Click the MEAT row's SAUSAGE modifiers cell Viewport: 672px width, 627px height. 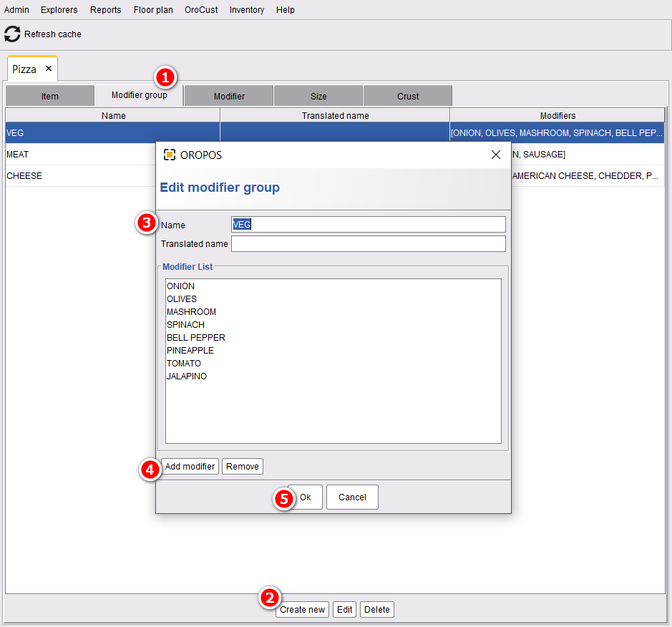click(588, 155)
